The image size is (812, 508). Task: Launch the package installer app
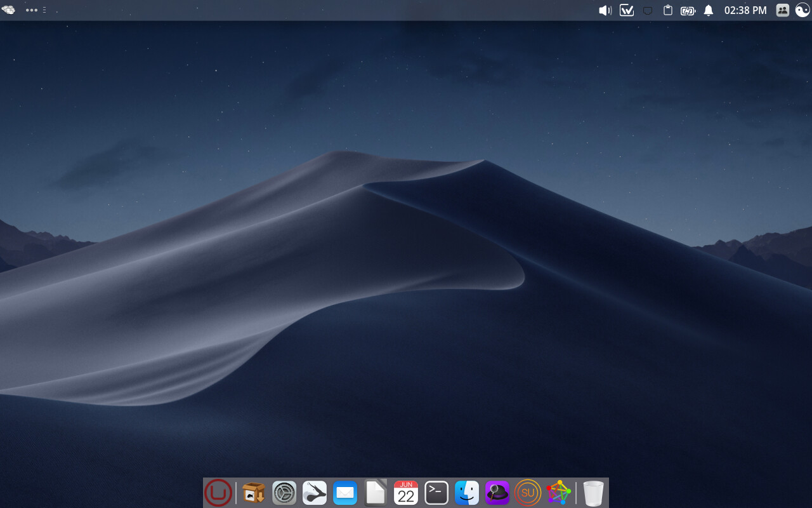click(x=253, y=492)
